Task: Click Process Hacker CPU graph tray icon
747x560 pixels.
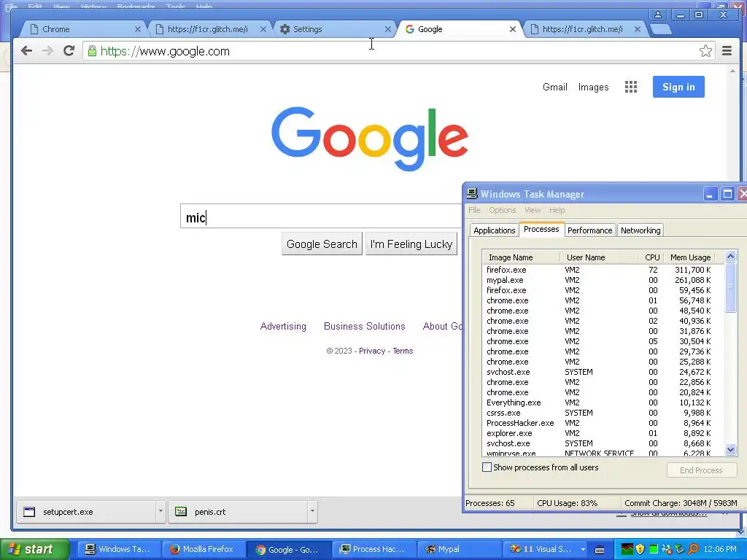Action: [x=627, y=549]
